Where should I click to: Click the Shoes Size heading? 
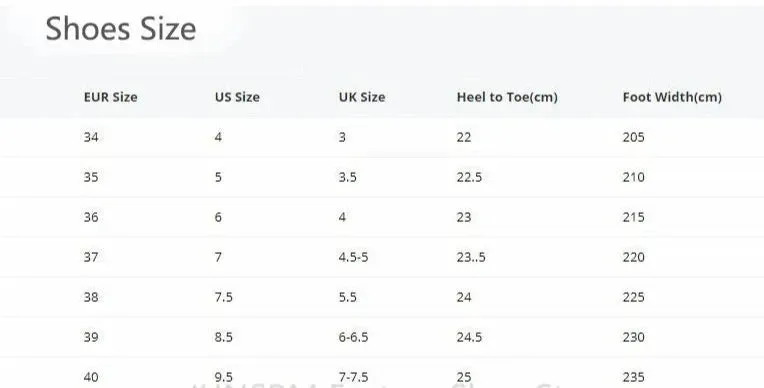coord(121,29)
